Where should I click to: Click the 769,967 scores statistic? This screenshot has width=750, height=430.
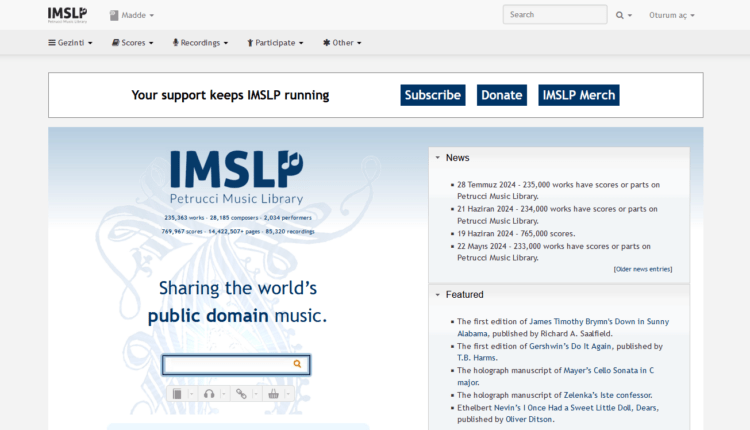tap(182, 232)
